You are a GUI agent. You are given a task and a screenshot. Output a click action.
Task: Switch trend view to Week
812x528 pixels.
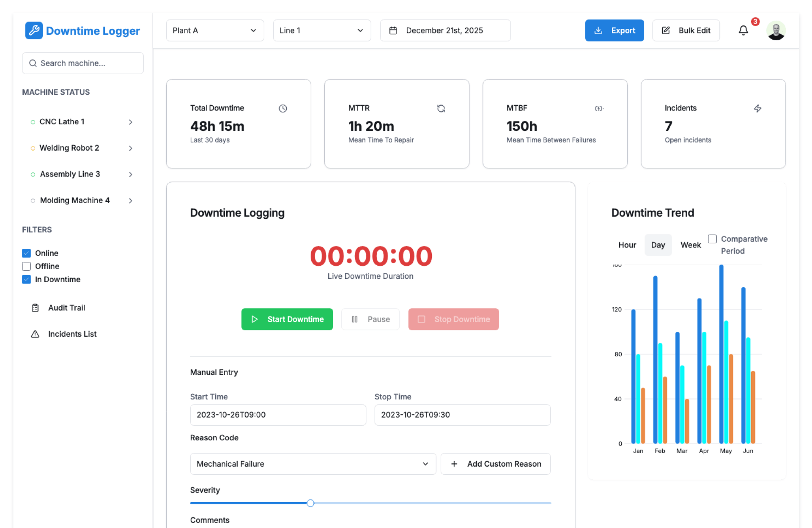690,245
